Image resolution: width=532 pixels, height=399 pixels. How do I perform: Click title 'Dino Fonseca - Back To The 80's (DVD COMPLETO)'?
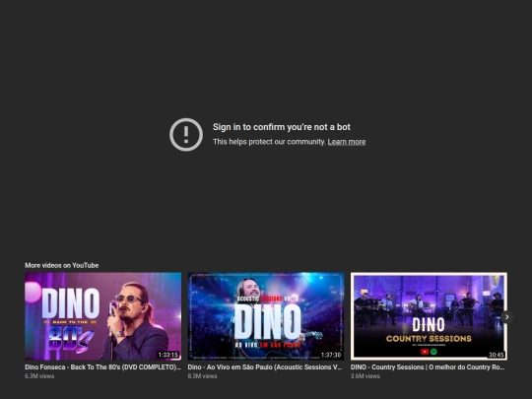tap(102, 367)
